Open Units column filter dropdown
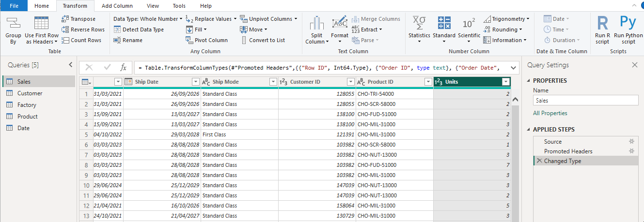This screenshot has width=644, height=222. coord(506,82)
